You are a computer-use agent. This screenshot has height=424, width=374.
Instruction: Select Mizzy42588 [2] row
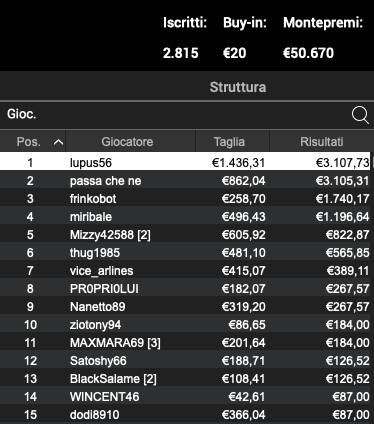[185, 235]
